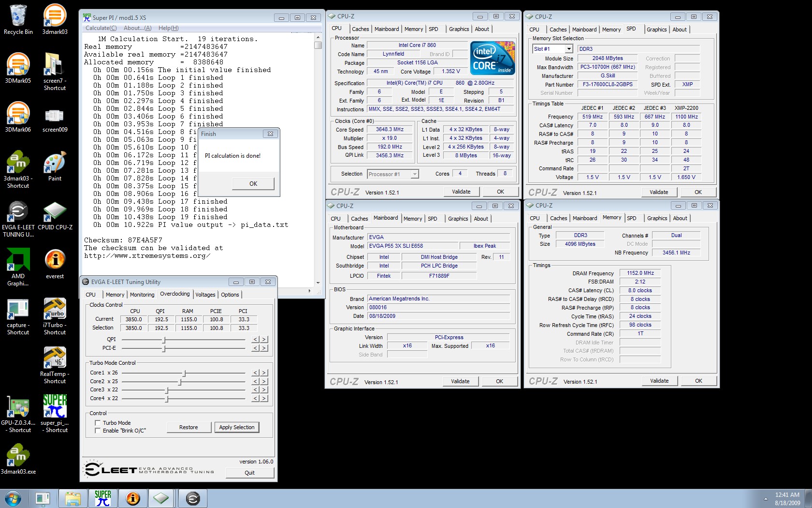Click OK in the CPU-Z Mainboard window
The width and height of the screenshot is (812, 508).
click(x=500, y=381)
